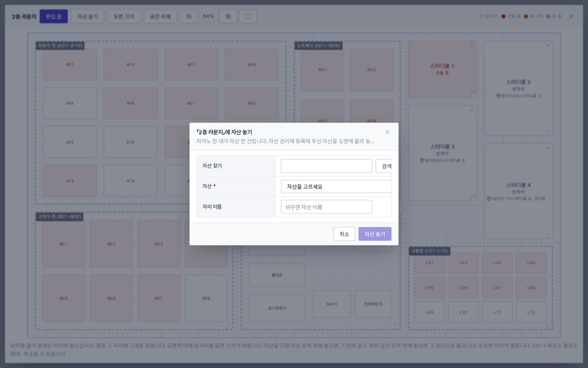Click the 편집 끝 toolbar button
The height and width of the screenshot is (368, 588).
[x=54, y=16]
